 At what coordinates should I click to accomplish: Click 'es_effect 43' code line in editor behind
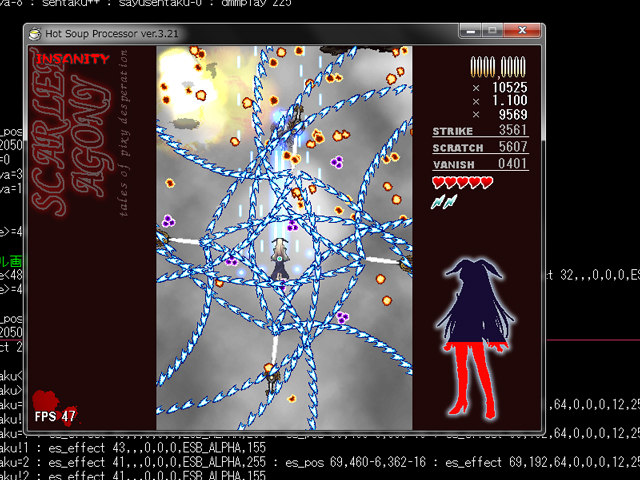(x=157, y=448)
